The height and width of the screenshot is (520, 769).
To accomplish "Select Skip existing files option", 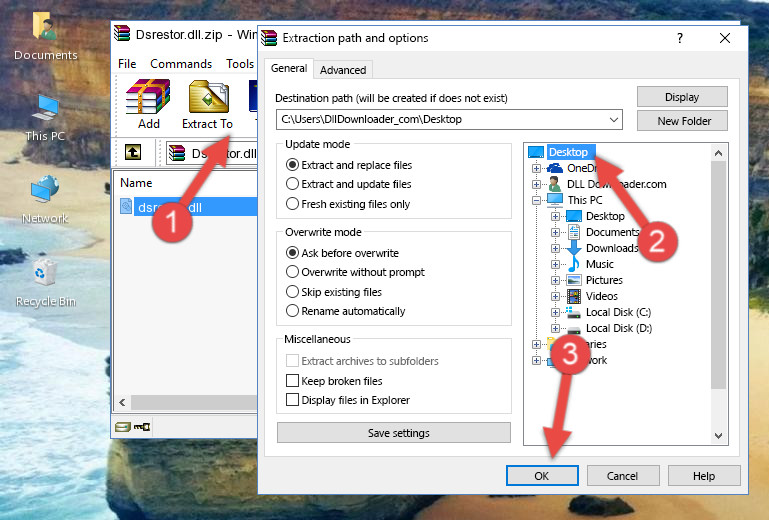I will 292,291.
